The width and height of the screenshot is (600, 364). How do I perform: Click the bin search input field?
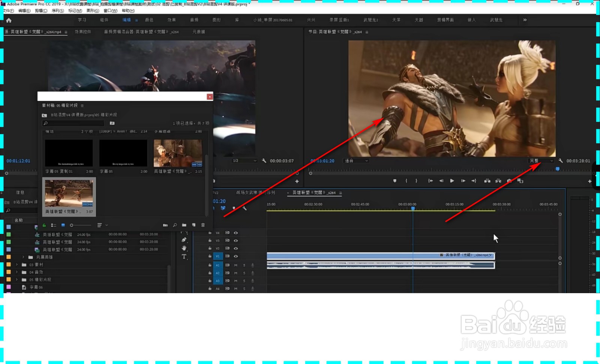tap(73, 123)
